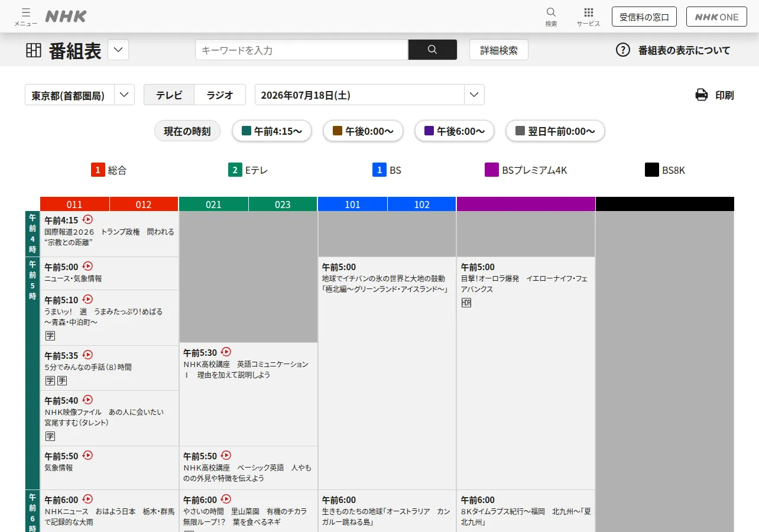Viewport: 759px width, 532px height.
Task: Click the 印刷 label
Action: (x=725, y=95)
